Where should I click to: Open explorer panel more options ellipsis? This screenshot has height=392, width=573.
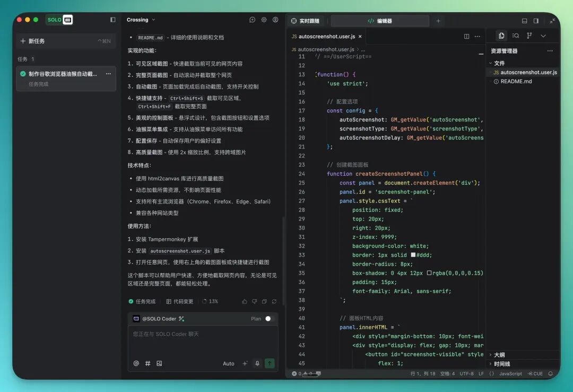click(x=550, y=51)
